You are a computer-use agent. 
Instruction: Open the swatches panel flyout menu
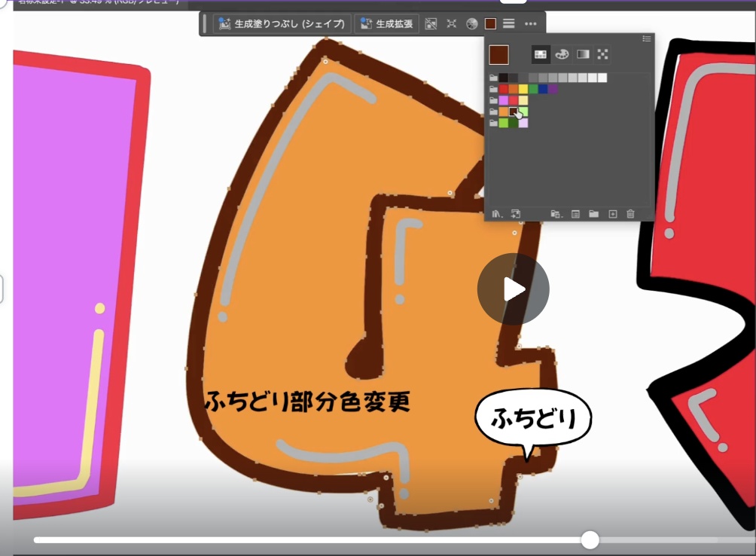click(x=647, y=40)
